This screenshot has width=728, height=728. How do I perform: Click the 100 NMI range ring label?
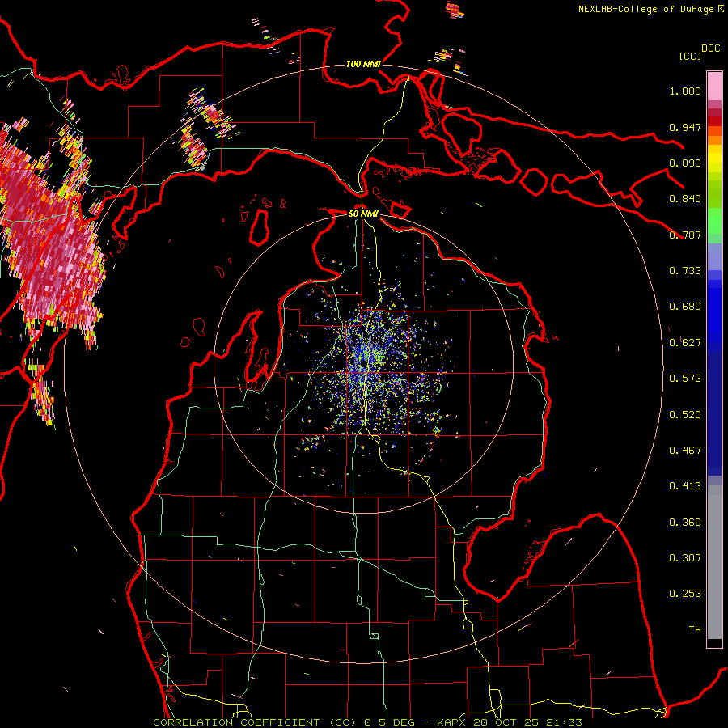click(363, 64)
